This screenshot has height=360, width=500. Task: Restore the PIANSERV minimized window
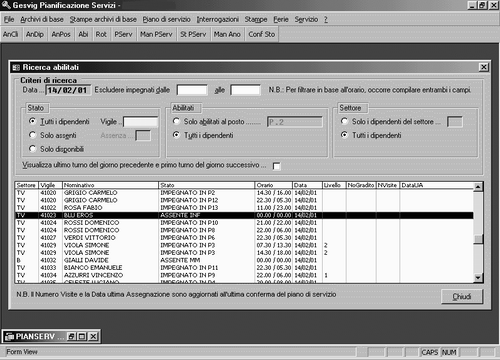click(71, 336)
